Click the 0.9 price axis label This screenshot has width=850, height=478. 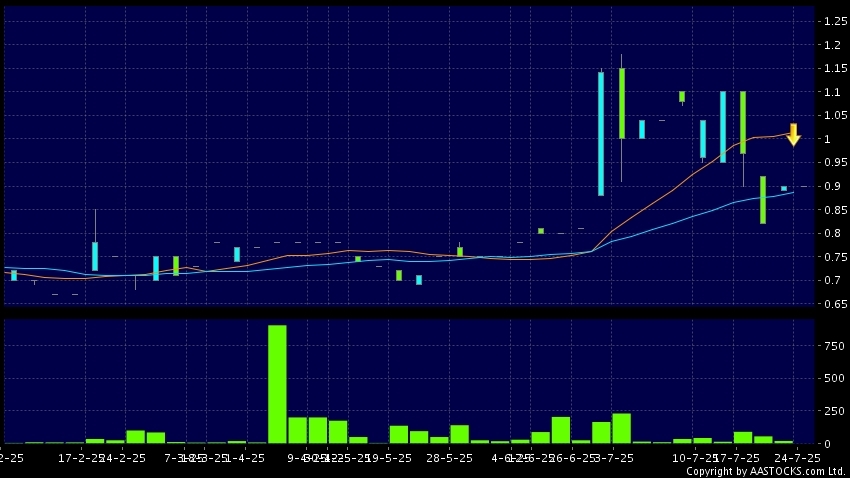tap(832, 186)
